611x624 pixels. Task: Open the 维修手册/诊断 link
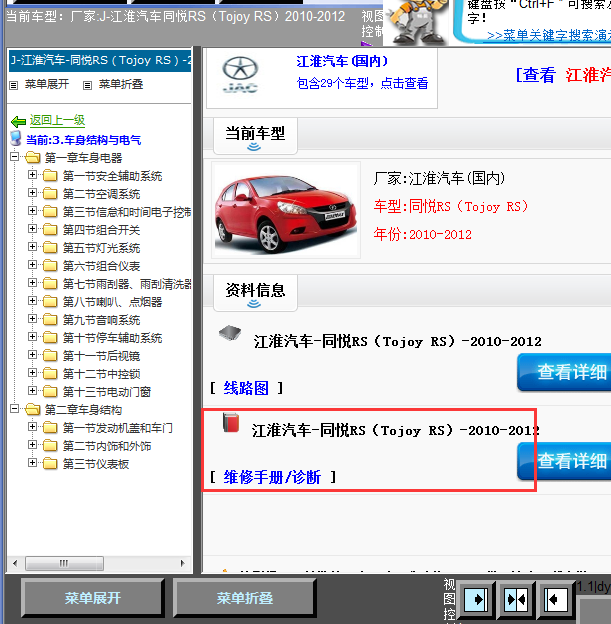point(272,477)
